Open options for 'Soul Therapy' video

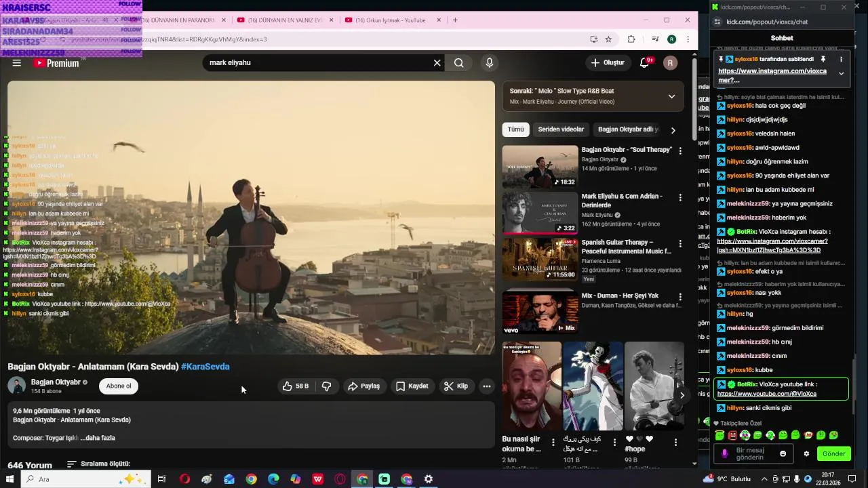(680, 151)
